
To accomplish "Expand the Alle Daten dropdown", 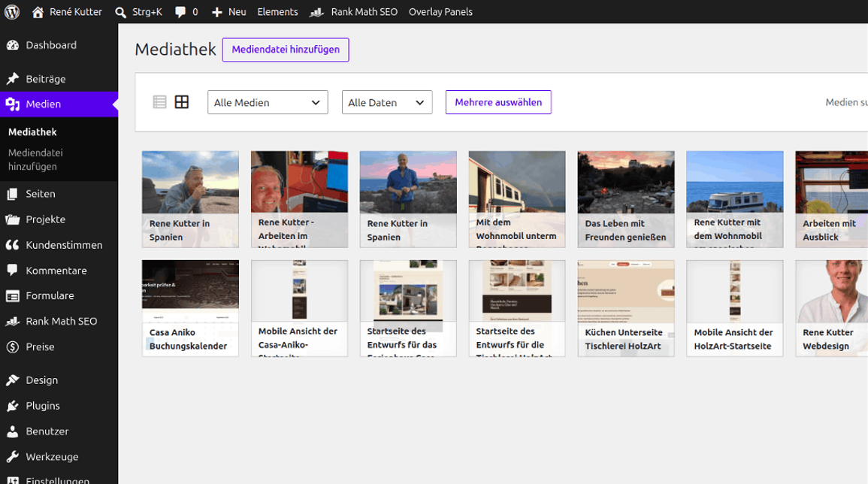I will (x=387, y=102).
